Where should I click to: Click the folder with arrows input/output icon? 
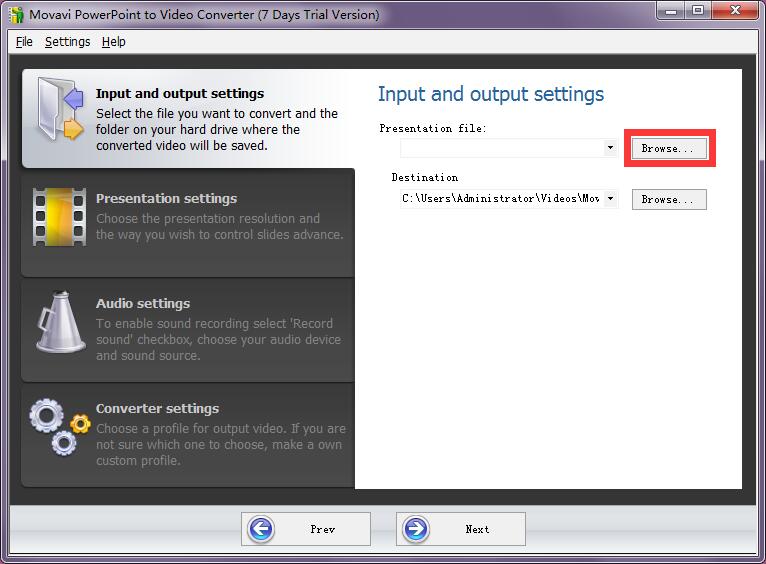[60, 109]
